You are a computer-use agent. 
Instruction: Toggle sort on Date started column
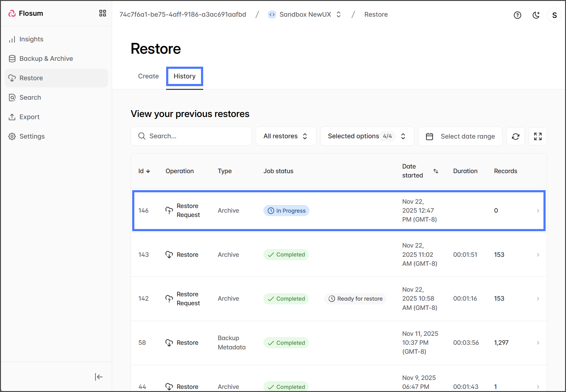[x=435, y=171]
